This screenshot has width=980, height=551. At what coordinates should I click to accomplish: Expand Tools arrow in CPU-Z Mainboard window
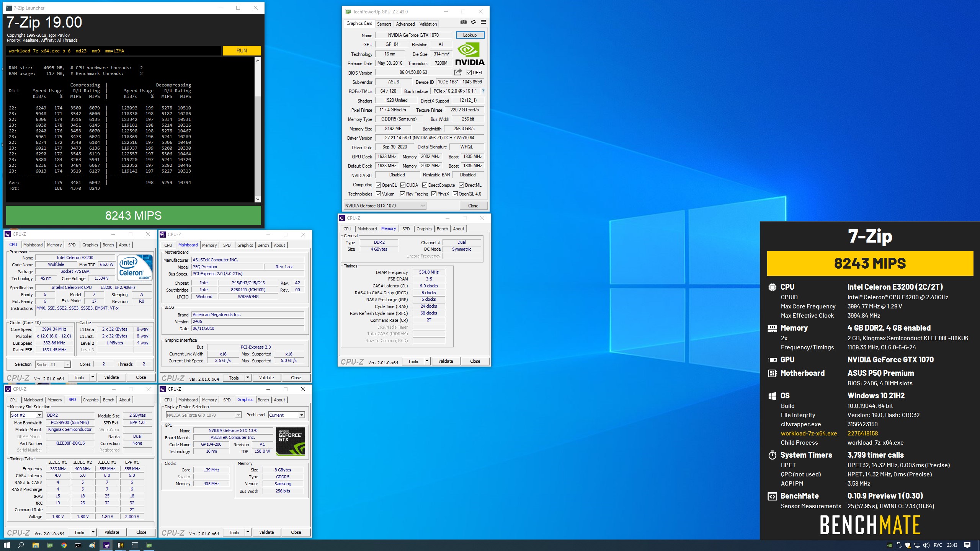point(248,378)
